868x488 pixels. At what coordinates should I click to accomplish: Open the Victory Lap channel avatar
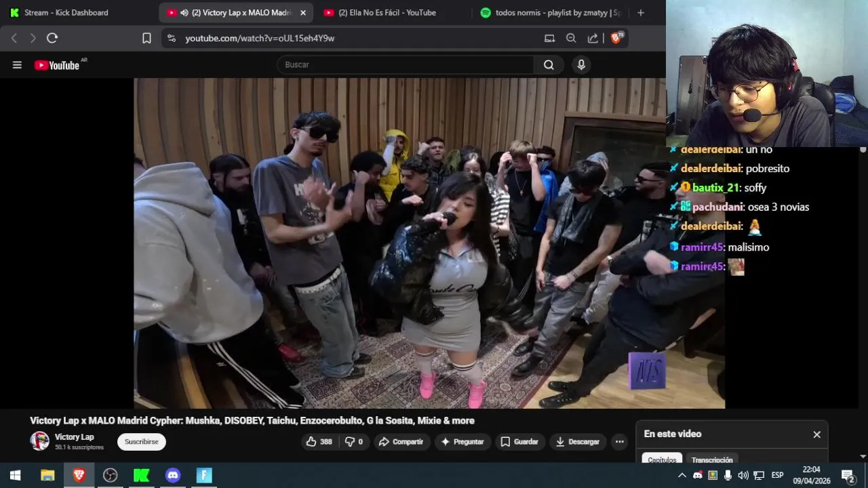(x=39, y=441)
